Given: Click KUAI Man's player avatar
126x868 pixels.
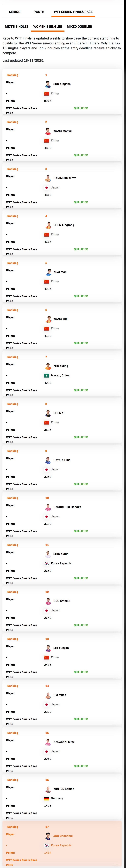Looking at the screenshot, I should point(48,272).
